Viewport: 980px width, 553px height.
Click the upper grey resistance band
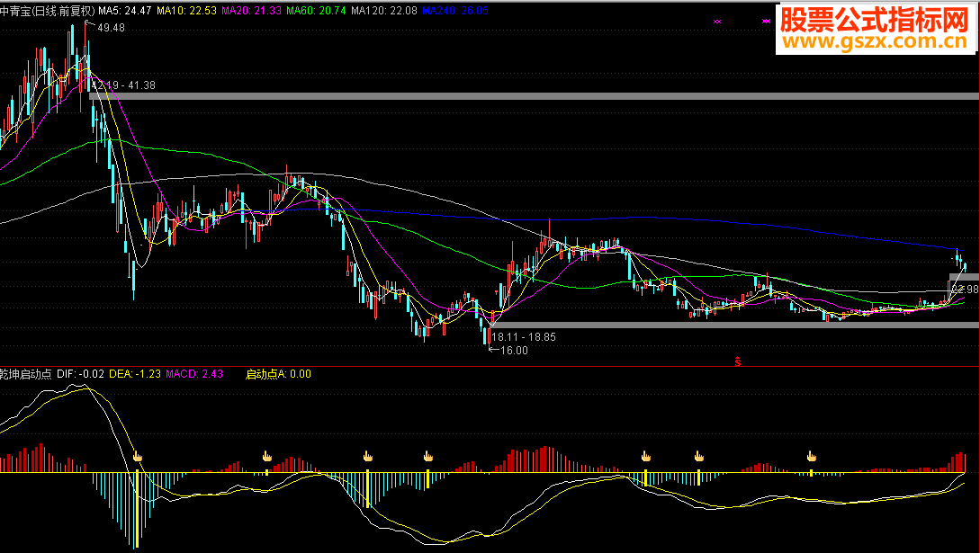click(x=535, y=96)
